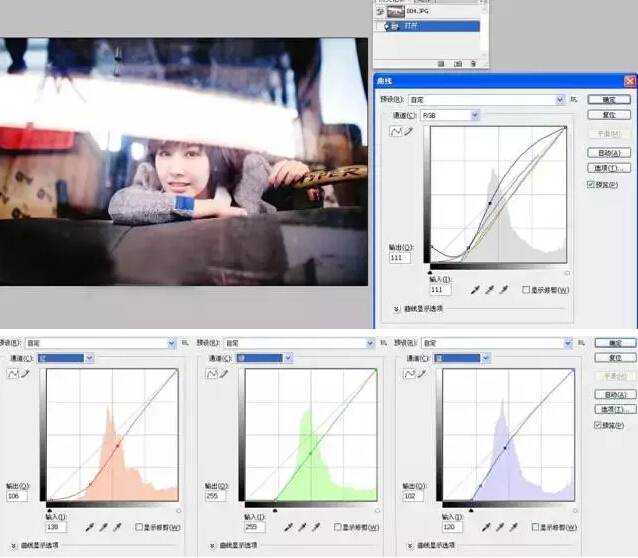Click output field showing 106 in red panel
Viewport: 638px width, 558px height.
point(17,496)
